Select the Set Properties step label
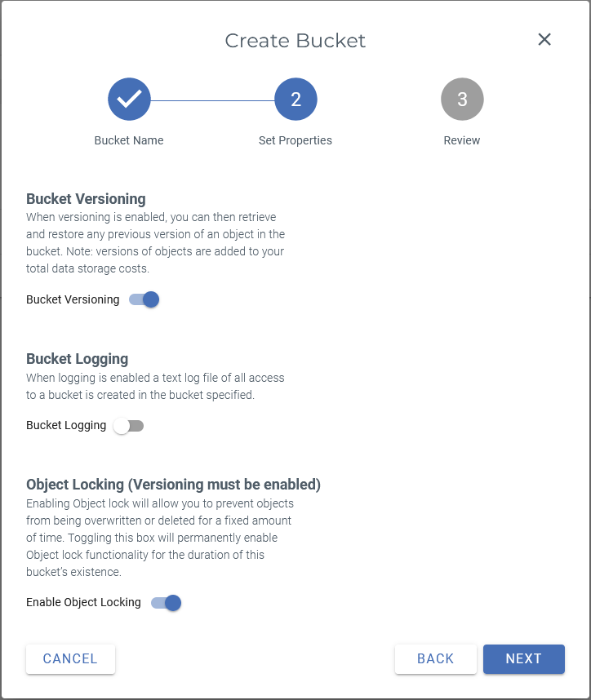The width and height of the screenshot is (591, 700). point(295,140)
